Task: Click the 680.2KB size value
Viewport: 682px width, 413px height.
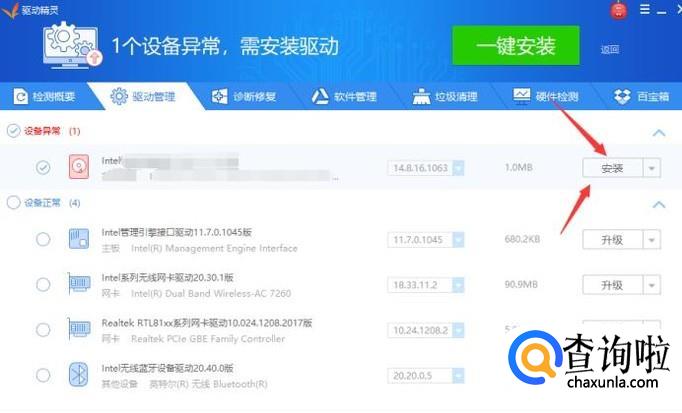Action: click(522, 239)
